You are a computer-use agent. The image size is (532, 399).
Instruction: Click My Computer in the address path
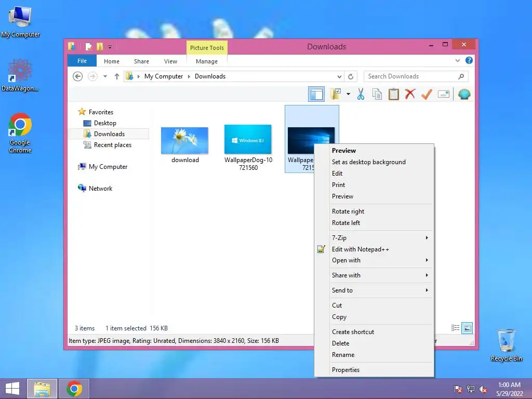pyautogui.click(x=164, y=76)
